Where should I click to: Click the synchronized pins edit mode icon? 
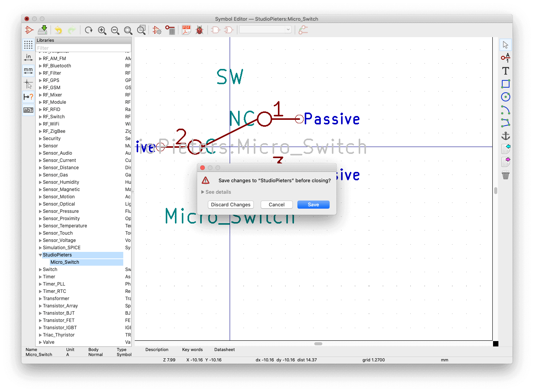point(303,30)
